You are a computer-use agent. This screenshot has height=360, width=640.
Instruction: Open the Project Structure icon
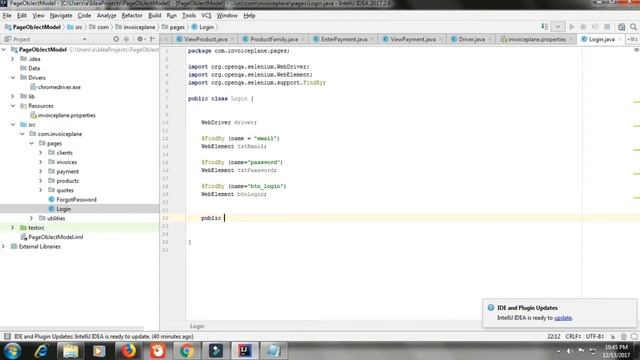coord(621,27)
